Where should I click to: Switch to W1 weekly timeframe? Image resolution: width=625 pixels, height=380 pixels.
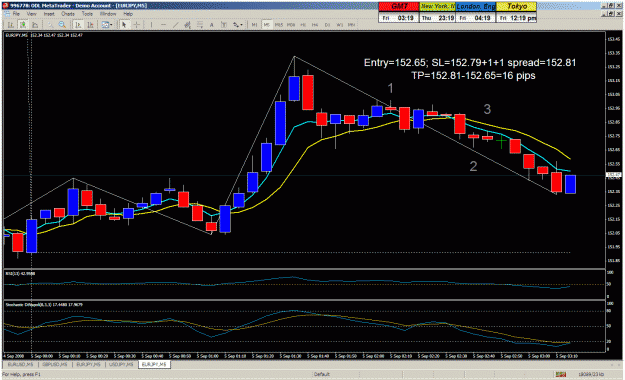pyautogui.click(x=339, y=25)
